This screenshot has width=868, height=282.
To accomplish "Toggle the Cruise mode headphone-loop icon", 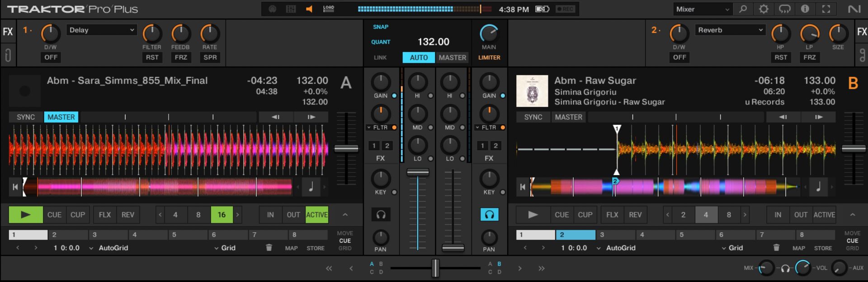I will click(784, 9).
